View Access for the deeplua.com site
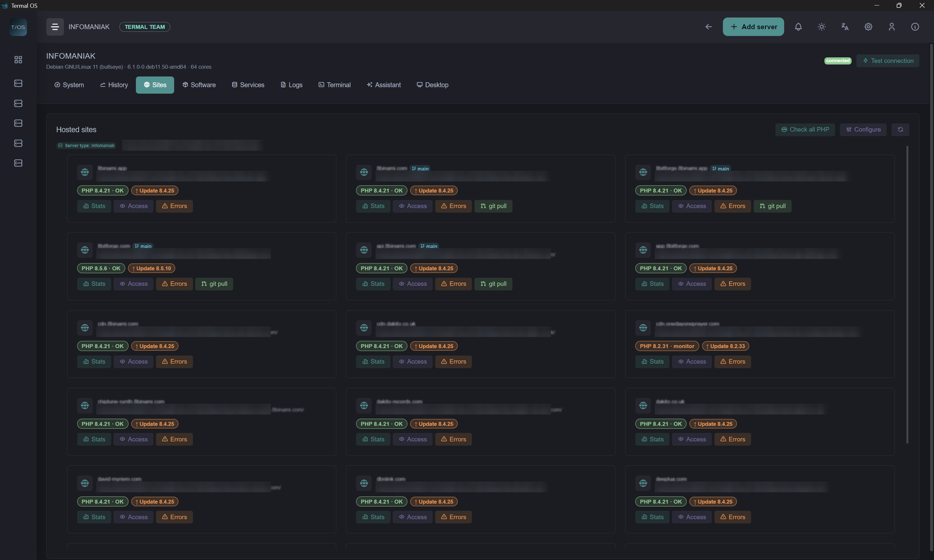The width and height of the screenshot is (934, 560). (692, 517)
